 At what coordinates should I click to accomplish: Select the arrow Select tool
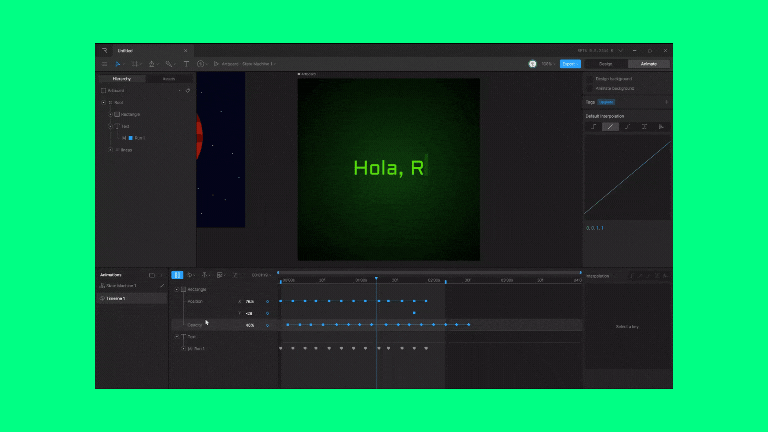coord(117,63)
